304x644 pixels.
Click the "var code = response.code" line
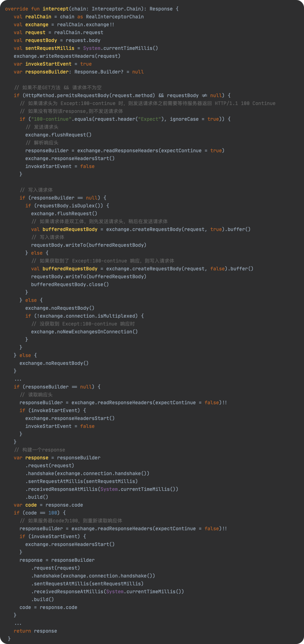pos(48,505)
